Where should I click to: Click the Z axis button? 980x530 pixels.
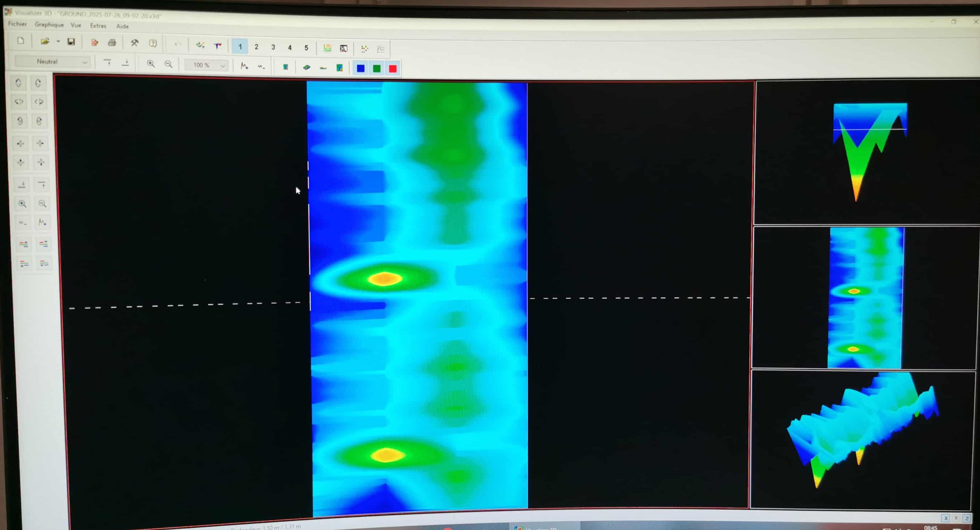(967, 518)
